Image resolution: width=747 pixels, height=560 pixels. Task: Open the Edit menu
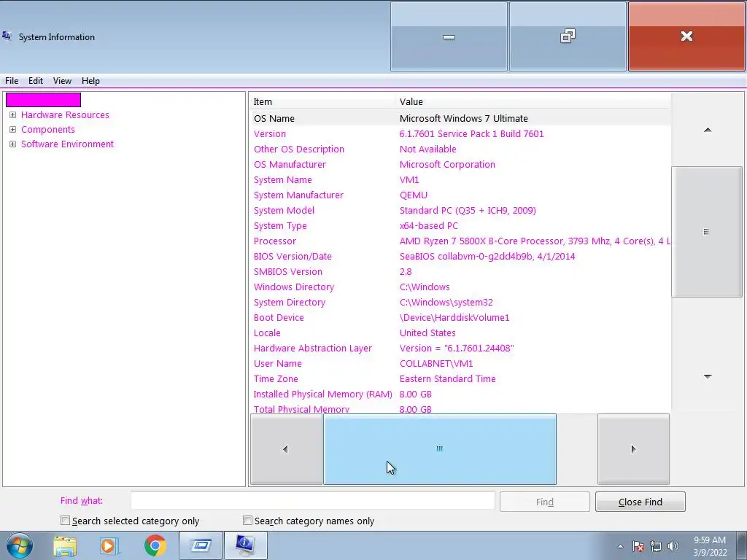tap(36, 80)
